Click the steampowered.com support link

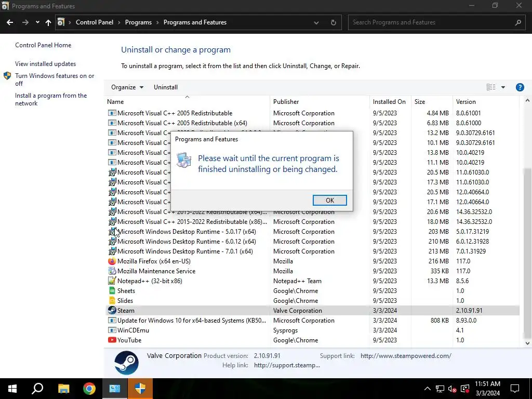click(x=406, y=356)
